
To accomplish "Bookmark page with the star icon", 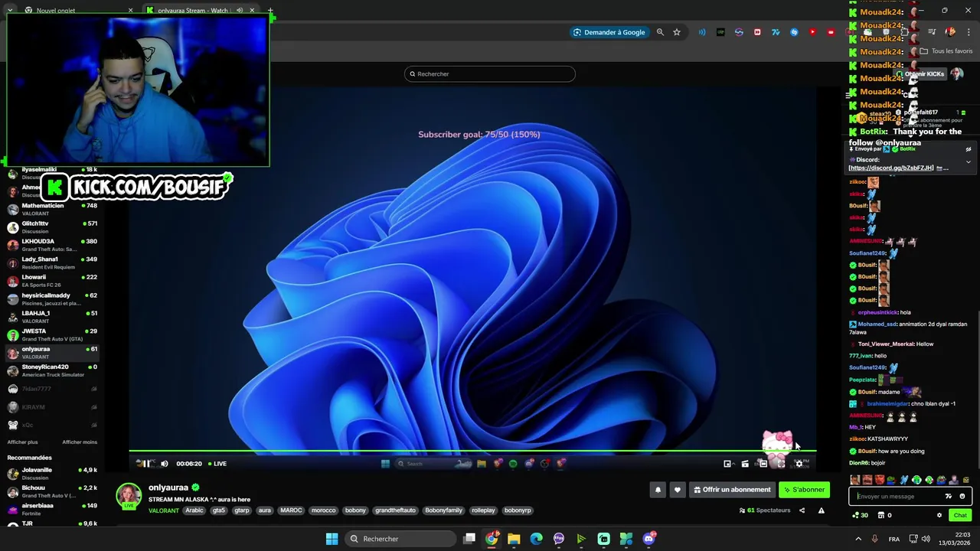I will [677, 32].
